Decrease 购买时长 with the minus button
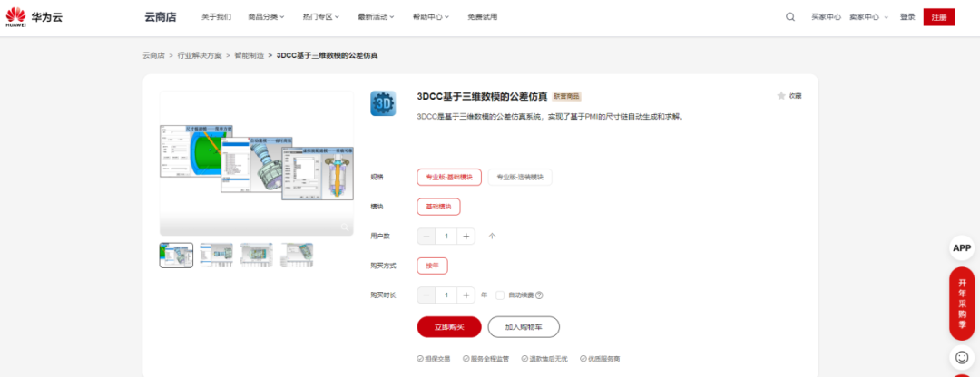This screenshot has height=377, width=980. click(x=426, y=295)
